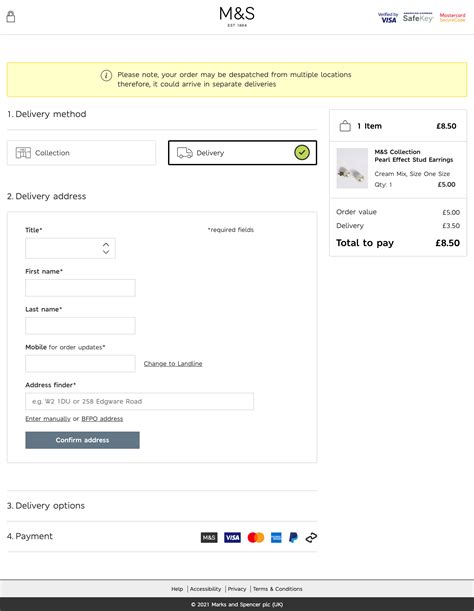
Task: Click the info icon in yellow notice
Action: pyautogui.click(x=106, y=75)
